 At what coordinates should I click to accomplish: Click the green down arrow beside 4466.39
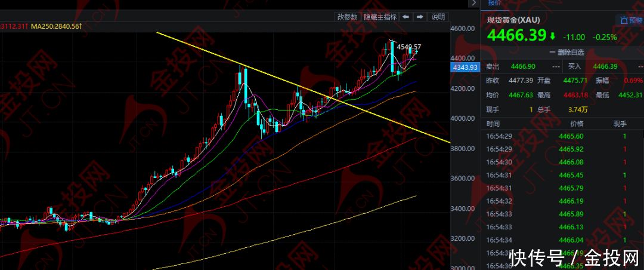tap(553, 36)
